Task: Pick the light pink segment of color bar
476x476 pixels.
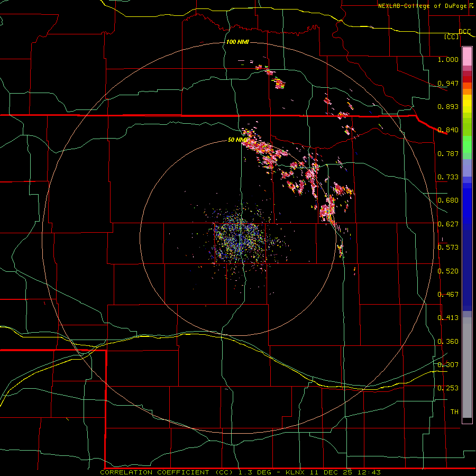Action: click(x=467, y=56)
